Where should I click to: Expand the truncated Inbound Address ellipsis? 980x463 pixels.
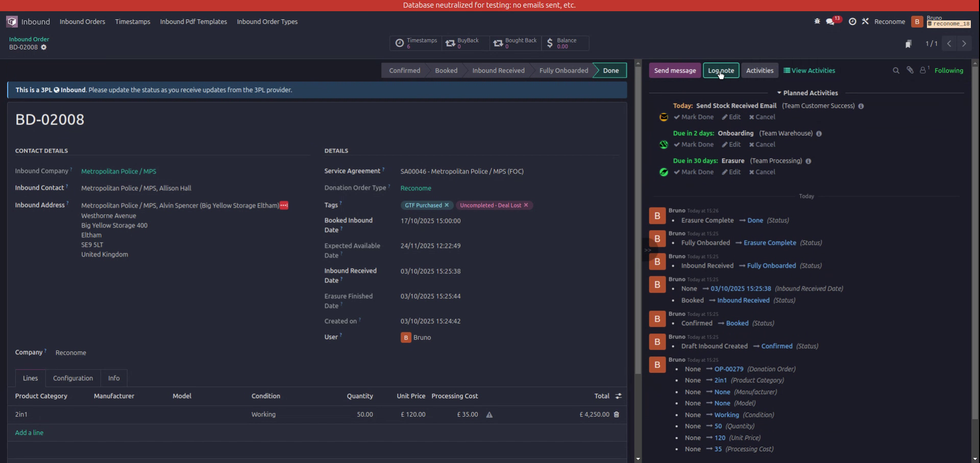click(283, 205)
